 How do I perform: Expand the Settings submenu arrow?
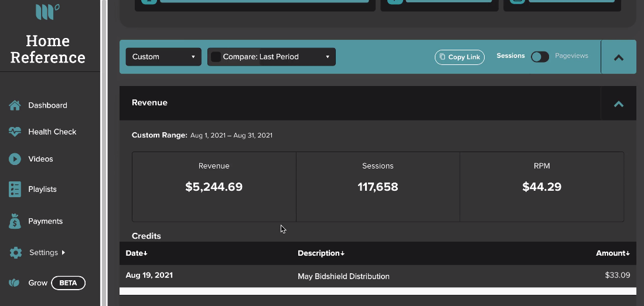(x=63, y=253)
